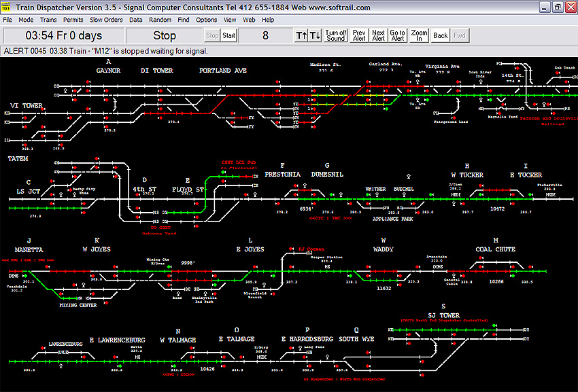
Task: Click the T↓ decrease time speed button
Action: point(316,35)
